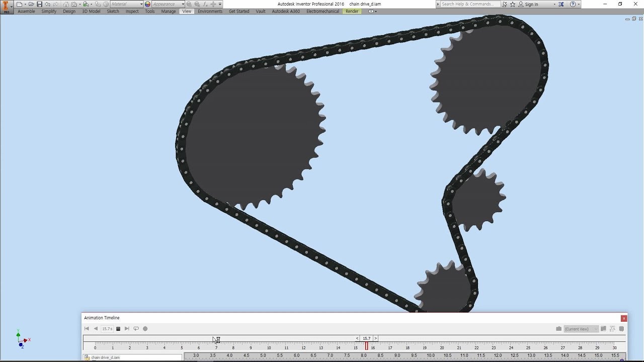644x362 pixels.
Task: Select the Electromechanical tab
Action: [323, 11]
